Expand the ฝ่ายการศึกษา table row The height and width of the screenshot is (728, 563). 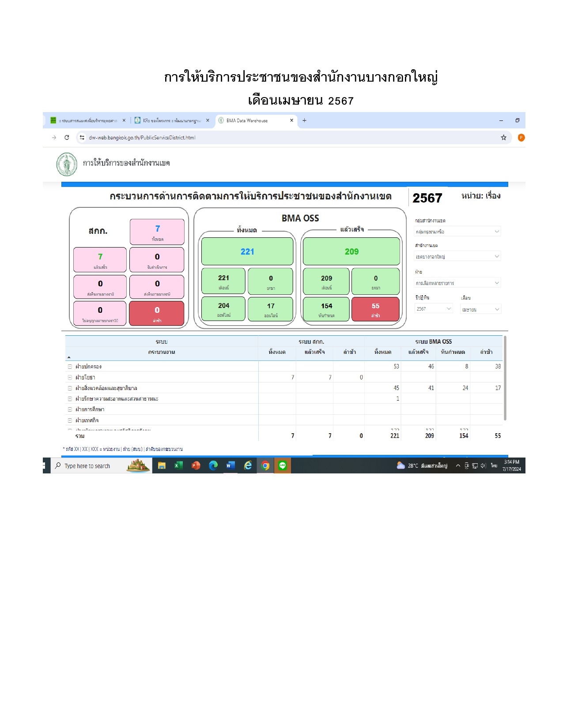coord(70,409)
